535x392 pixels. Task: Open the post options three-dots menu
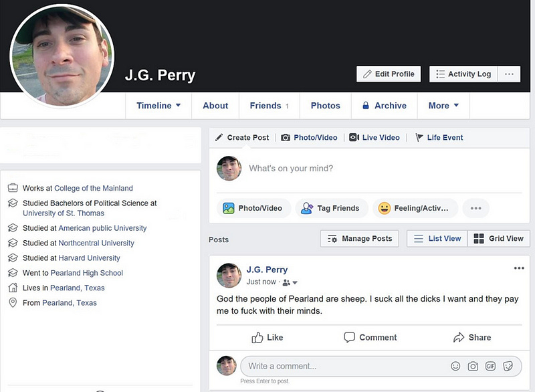pos(519,268)
